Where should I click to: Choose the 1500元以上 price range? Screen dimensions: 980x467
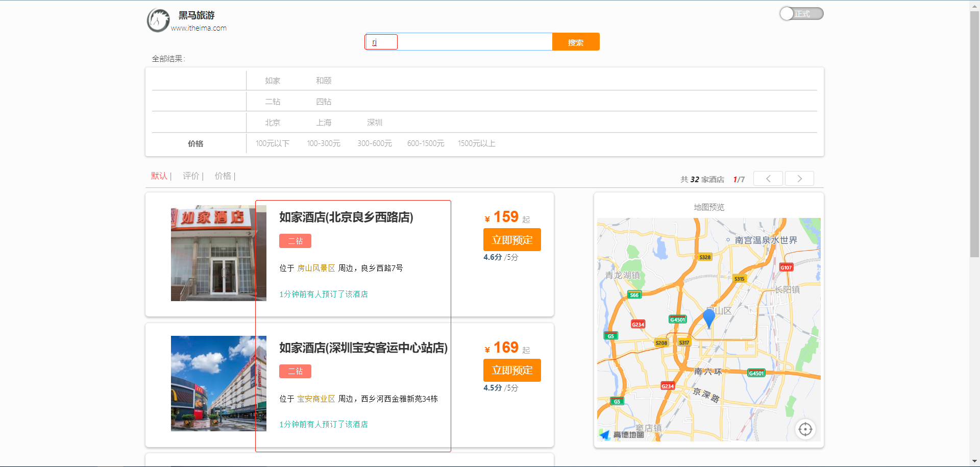pyautogui.click(x=477, y=143)
